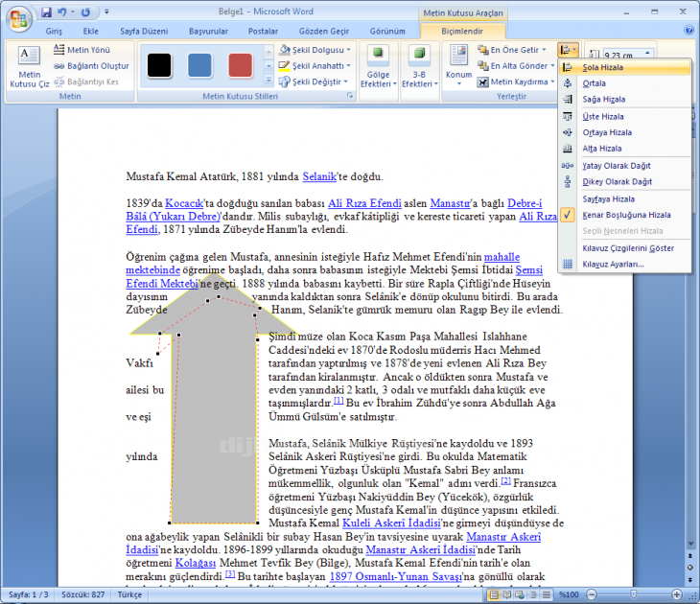Follow the Manastır hyperlink
Viewport: 700px width, 604px height.
(x=450, y=203)
